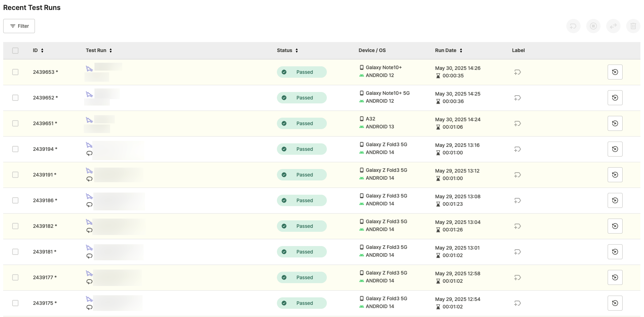The height and width of the screenshot is (317, 644).
Task: Add a label to run 2439191
Action: pos(517,175)
